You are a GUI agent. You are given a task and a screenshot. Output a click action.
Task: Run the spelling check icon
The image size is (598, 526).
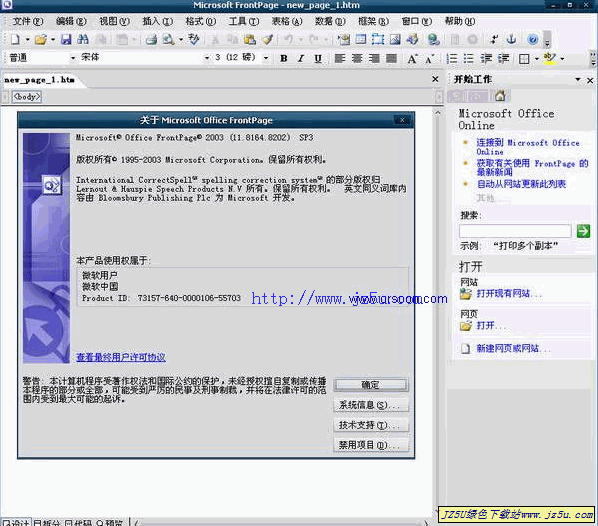coord(194,39)
